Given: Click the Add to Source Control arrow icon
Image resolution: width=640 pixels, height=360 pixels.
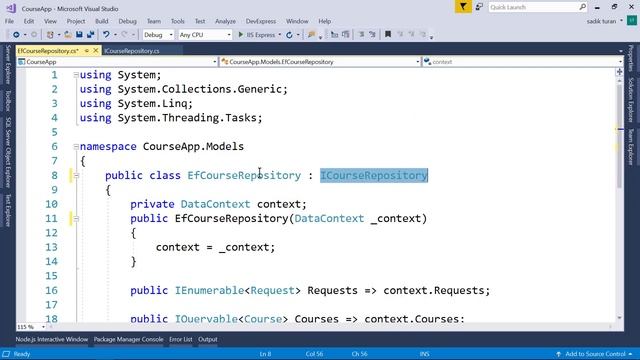Looking at the screenshot, I should (x=558, y=354).
